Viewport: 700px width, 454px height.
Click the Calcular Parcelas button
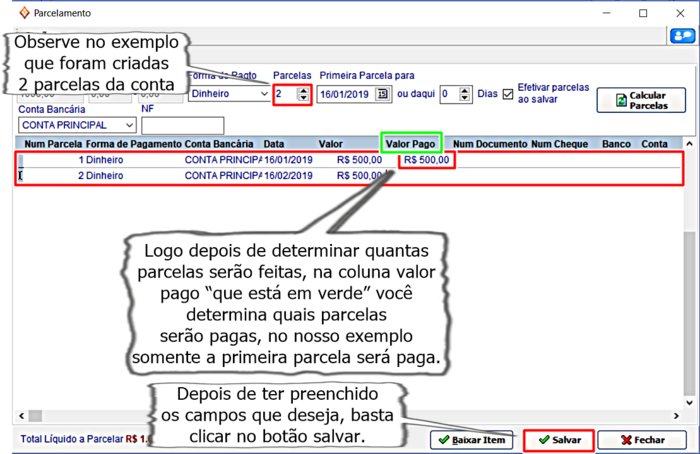(640, 100)
